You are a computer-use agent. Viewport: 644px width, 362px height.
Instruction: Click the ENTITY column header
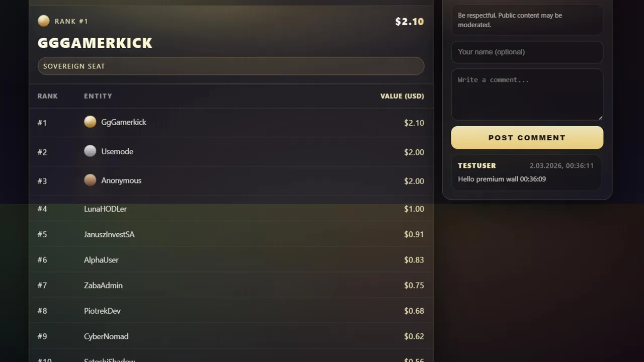pos(98,96)
